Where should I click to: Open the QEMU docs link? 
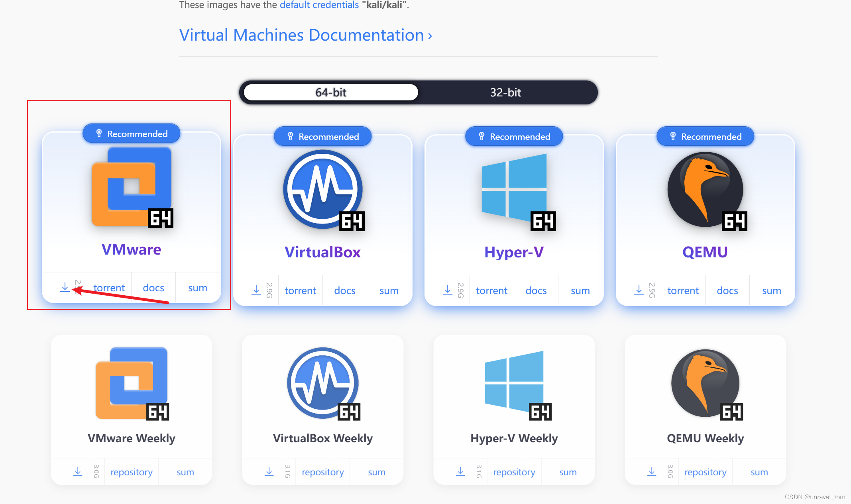[x=727, y=290]
